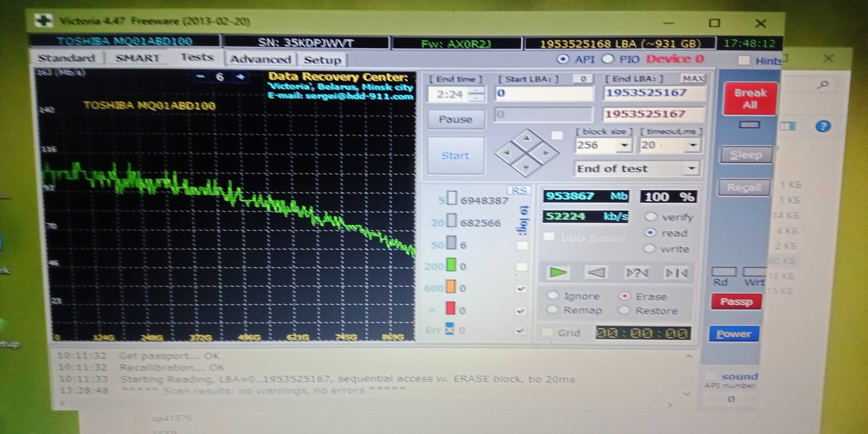Toggle the Grid checkbox
The height and width of the screenshot is (434, 868).
pos(547,333)
